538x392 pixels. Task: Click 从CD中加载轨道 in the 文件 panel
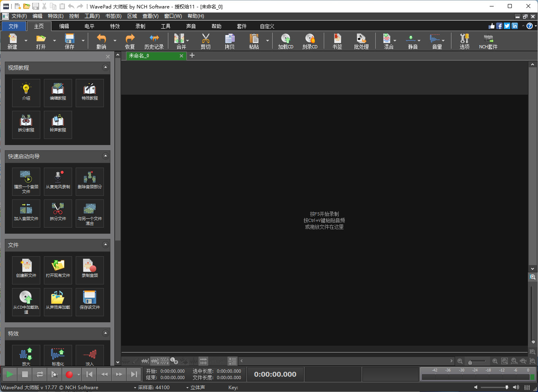[x=26, y=302]
